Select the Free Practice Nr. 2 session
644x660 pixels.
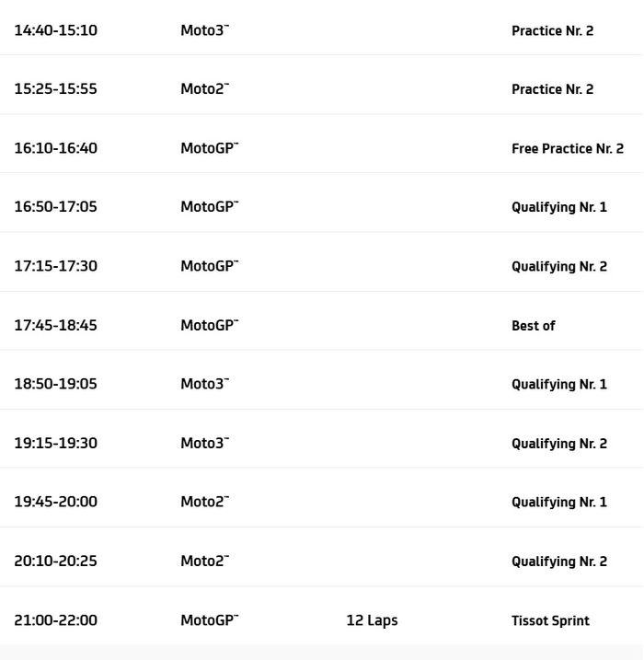tap(567, 148)
